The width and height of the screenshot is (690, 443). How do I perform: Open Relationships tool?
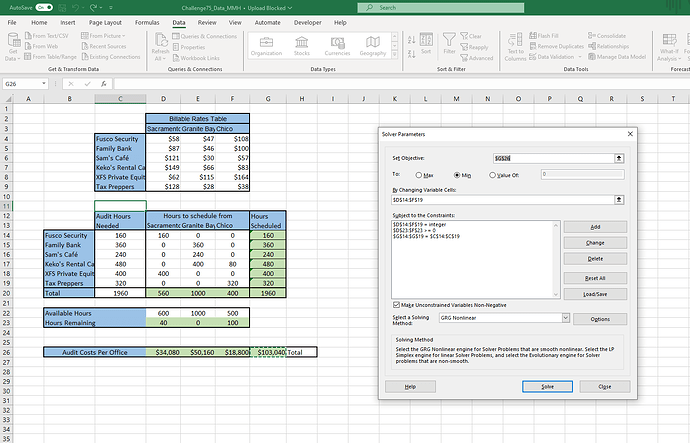609,46
